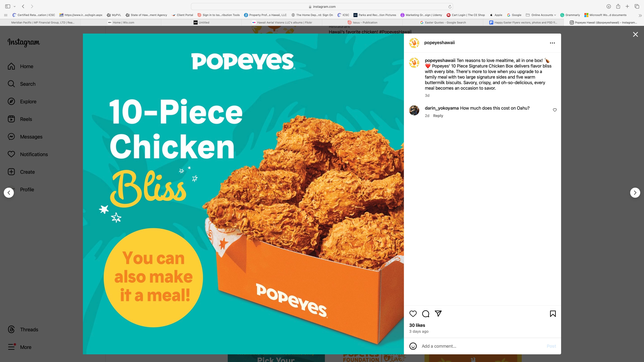Image resolution: width=644 pixels, height=362 pixels.
Task: Share post with paper plane icon
Action: coord(438,313)
